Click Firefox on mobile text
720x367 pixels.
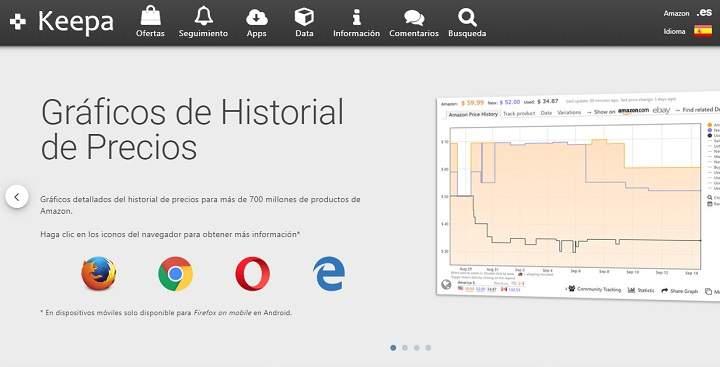[x=222, y=313]
